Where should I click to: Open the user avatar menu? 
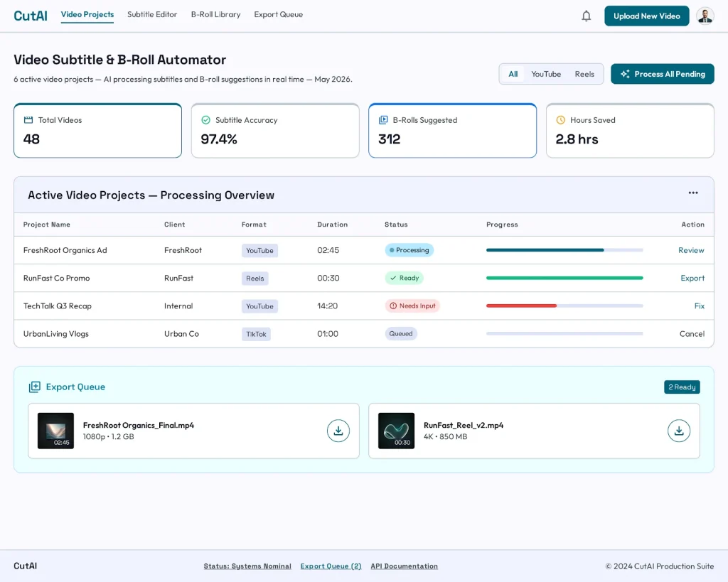(705, 16)
